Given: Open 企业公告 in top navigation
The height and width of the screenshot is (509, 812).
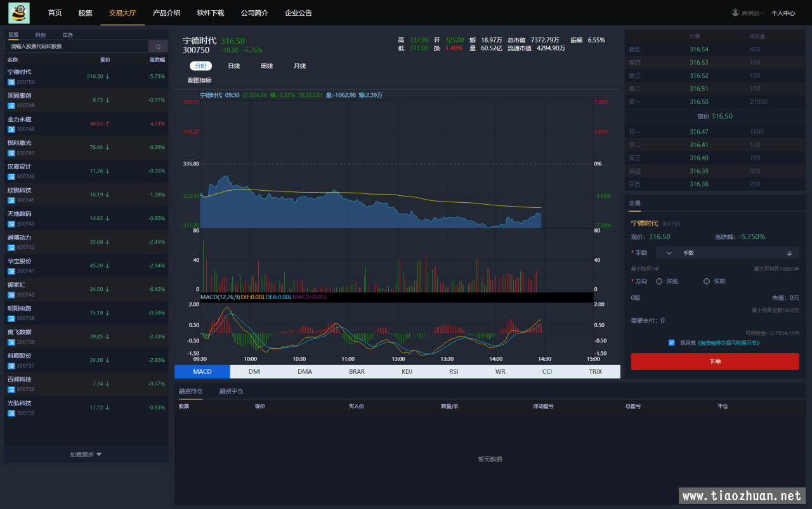Looking at the screenshot, I should pos(298,13).
